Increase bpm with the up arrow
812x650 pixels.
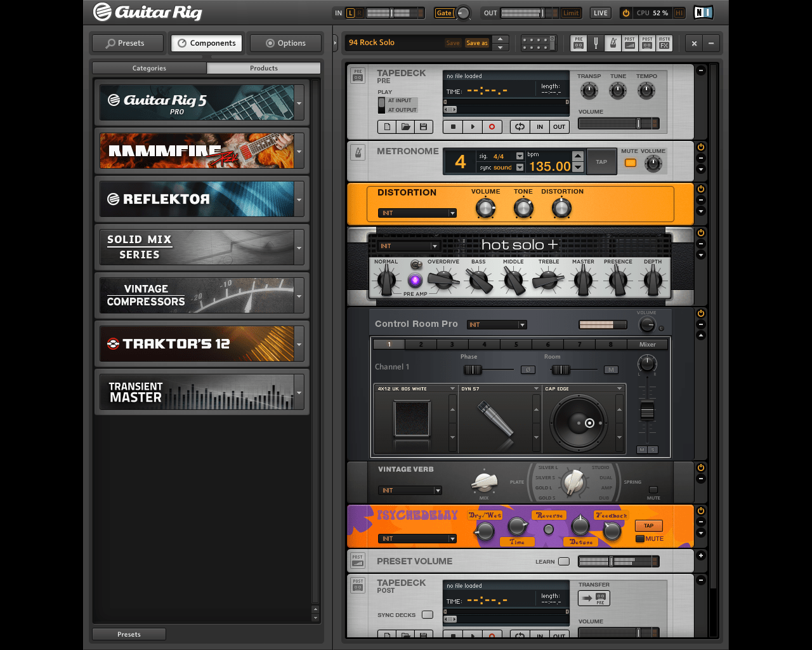point(577,156)
